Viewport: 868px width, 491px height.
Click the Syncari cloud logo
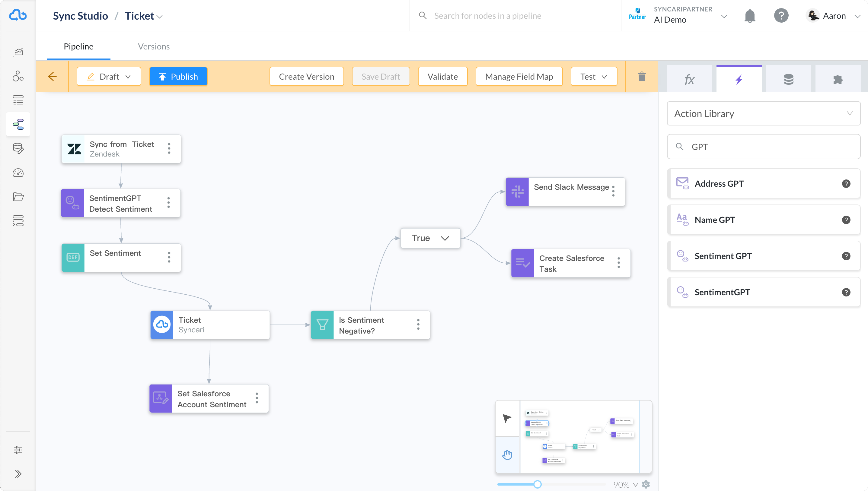18,15
